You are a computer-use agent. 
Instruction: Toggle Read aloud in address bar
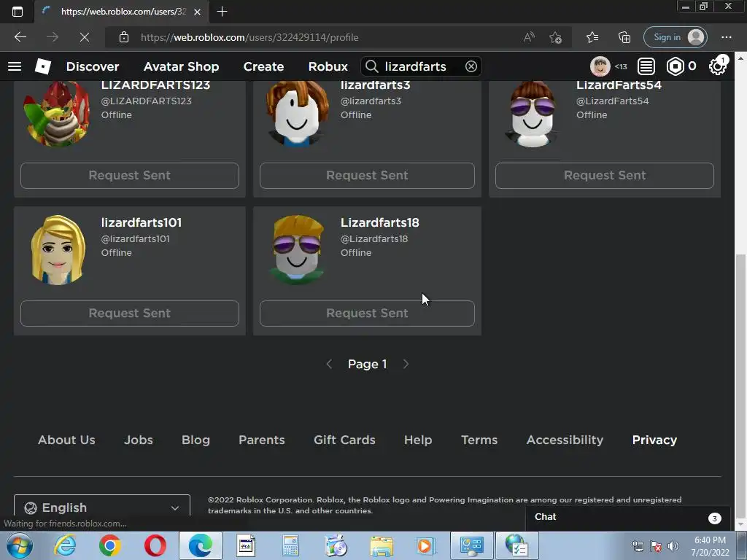[529, 37]
